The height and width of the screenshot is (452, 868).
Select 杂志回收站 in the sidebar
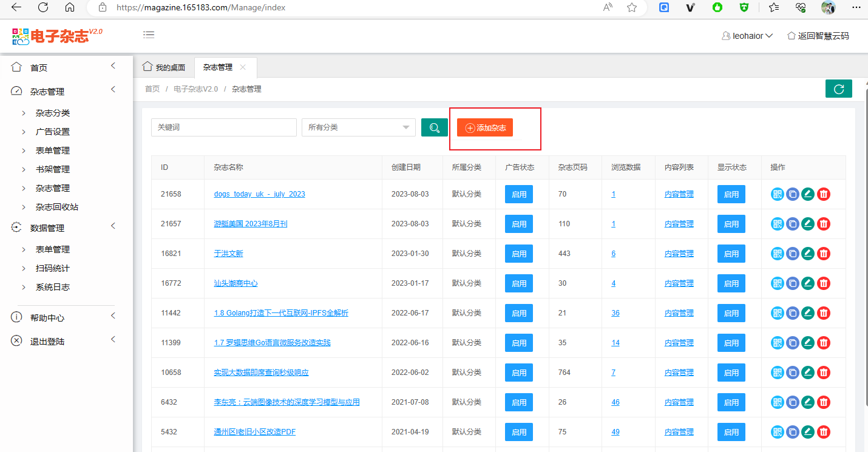pos(57,207)
